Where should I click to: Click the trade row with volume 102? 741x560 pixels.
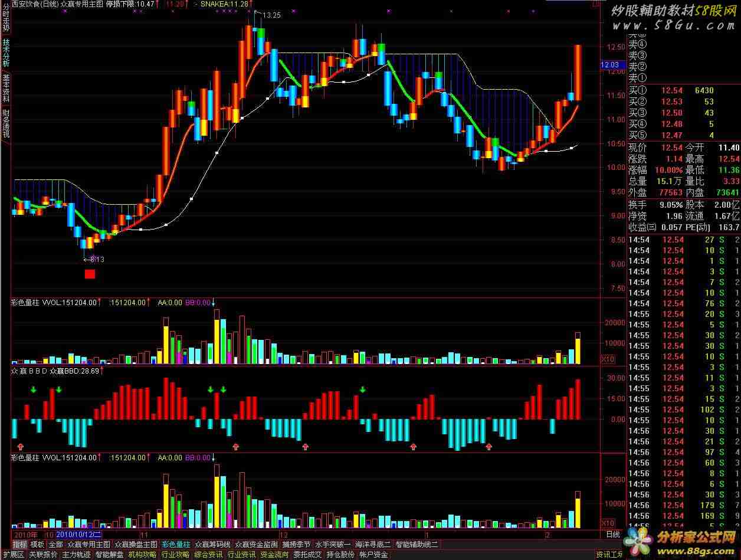(x=684, y=410)
